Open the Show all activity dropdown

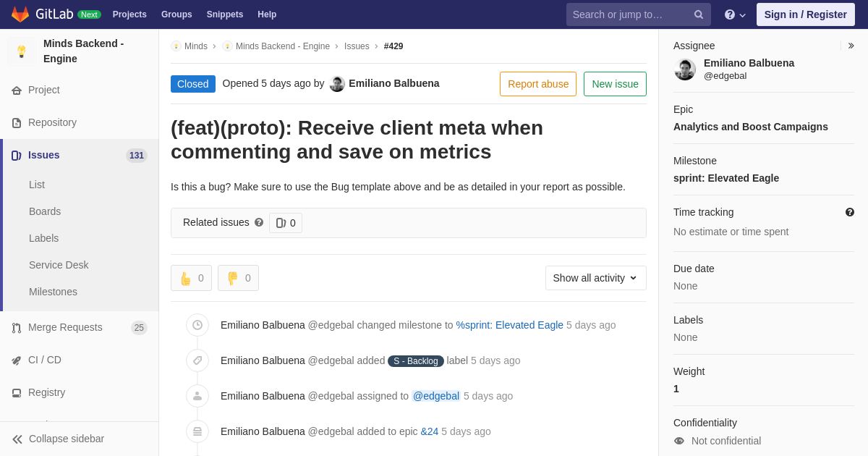[596, 278]
